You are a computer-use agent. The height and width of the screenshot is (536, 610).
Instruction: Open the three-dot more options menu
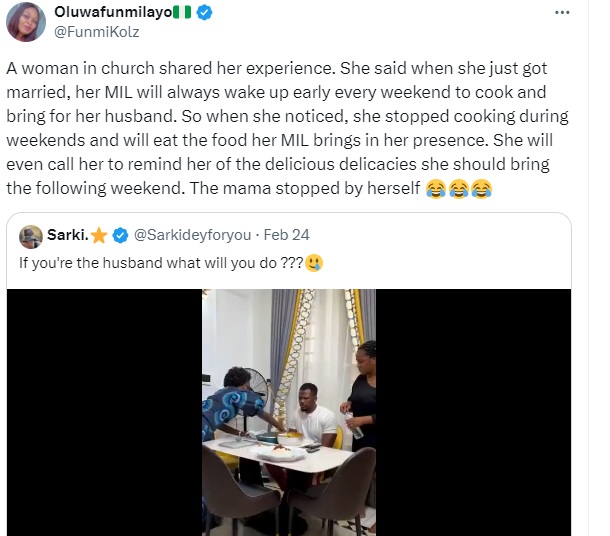pyautogui.click(x=562, y=12)
